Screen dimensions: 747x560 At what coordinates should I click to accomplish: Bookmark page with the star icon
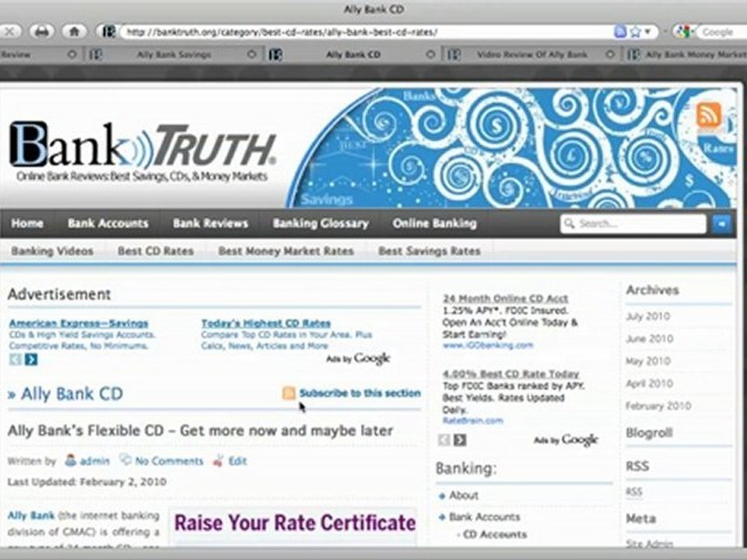(x=635, y=32)
